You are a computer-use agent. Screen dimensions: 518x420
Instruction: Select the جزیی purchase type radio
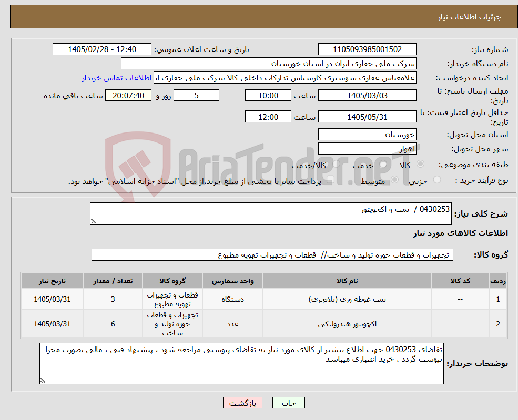pos(436,180)
